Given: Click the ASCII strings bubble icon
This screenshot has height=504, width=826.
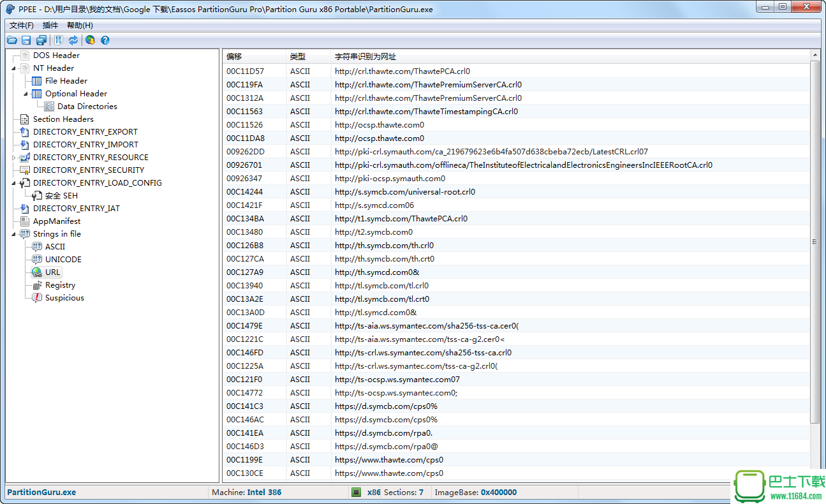Looking at the screenshot, I should (37, 247).
